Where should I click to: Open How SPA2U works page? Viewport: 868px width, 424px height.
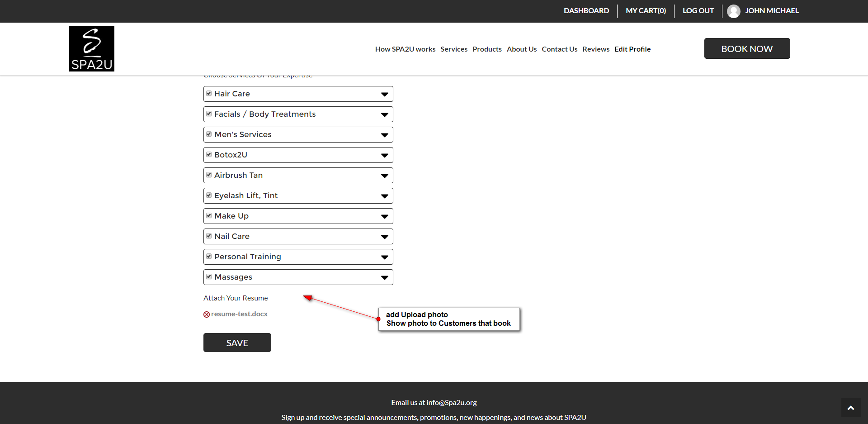click(405, 49)
